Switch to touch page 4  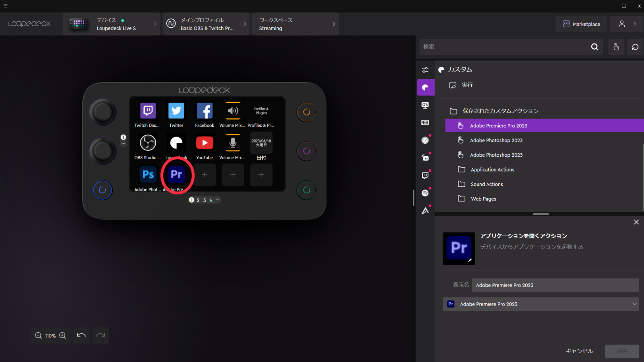211,200
